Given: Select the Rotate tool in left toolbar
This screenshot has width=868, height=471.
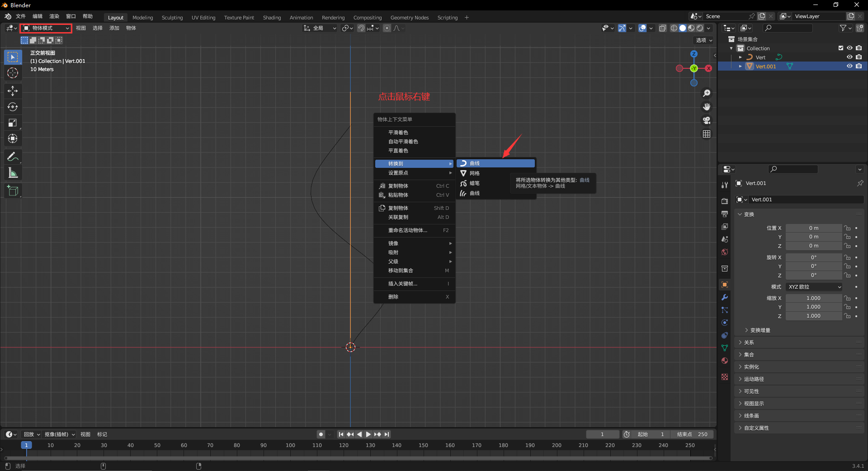Looking at the screenshot, I should [x=13, y=107].
